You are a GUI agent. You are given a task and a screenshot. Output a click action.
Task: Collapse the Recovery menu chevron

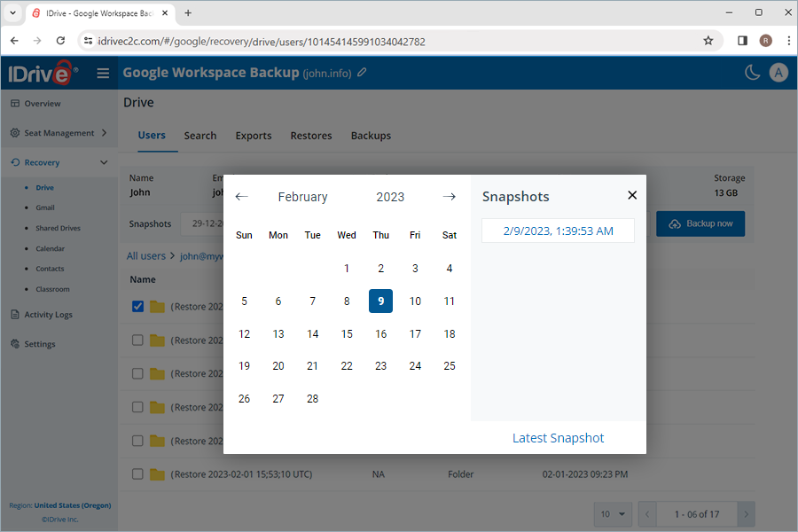click(104, 161)
